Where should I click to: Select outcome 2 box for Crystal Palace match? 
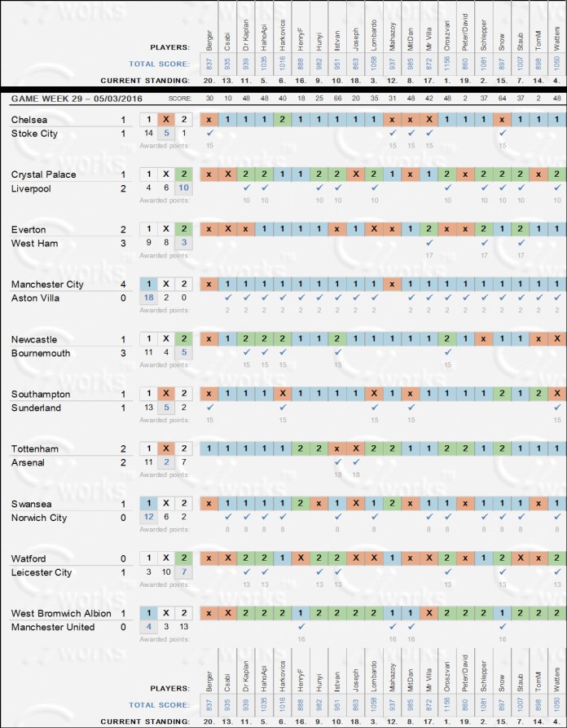point(185,174)
